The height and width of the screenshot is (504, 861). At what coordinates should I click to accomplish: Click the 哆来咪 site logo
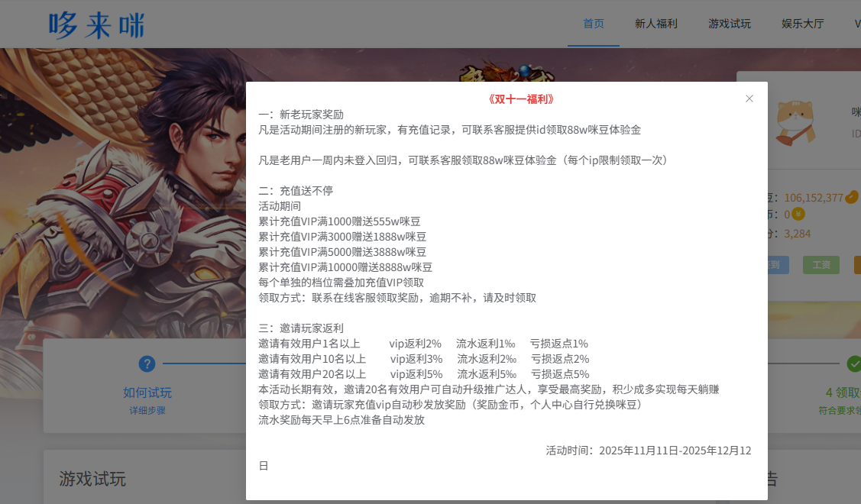coord(96,24)
